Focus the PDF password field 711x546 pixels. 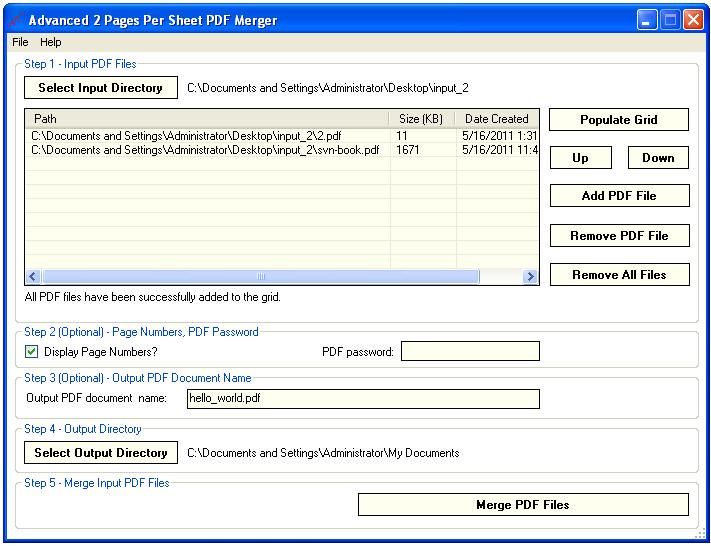[470, 351]
